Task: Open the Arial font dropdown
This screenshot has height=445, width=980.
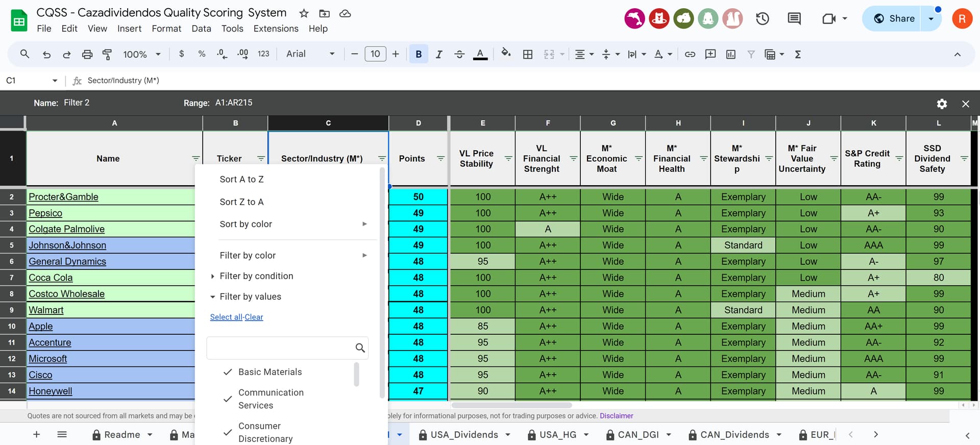Action: pyautogui.click(x=310, y=54)
